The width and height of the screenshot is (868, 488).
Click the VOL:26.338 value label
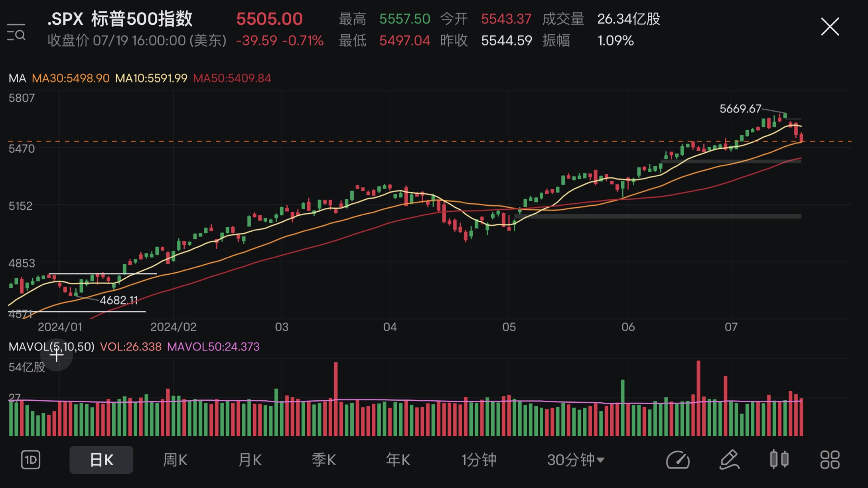pos(131,346)
